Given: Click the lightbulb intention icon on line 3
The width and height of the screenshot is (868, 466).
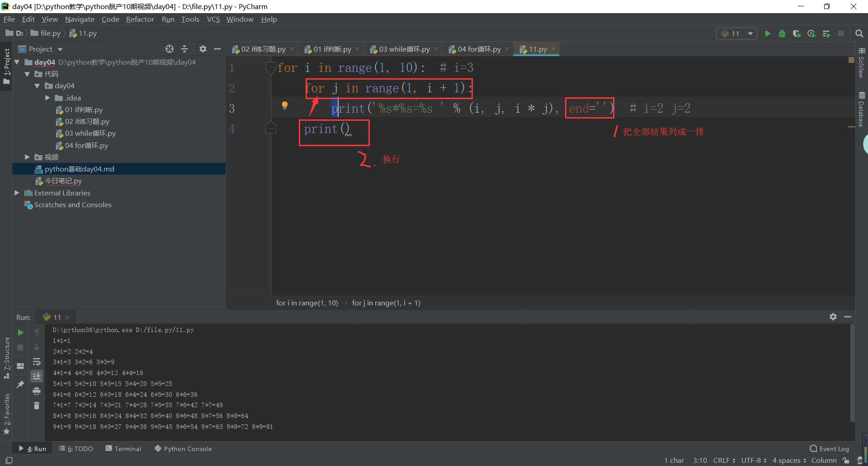Looking at the screenshot, I should tap(285, 105).
